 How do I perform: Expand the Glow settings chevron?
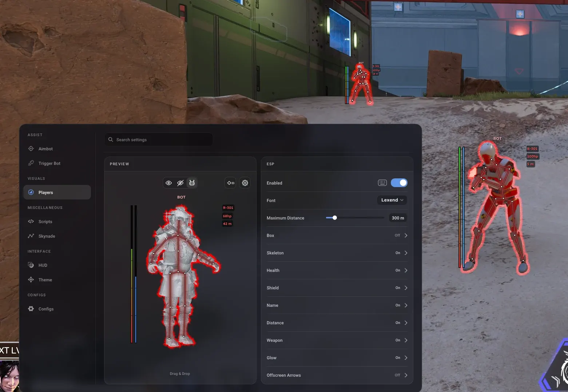point(406,358)
